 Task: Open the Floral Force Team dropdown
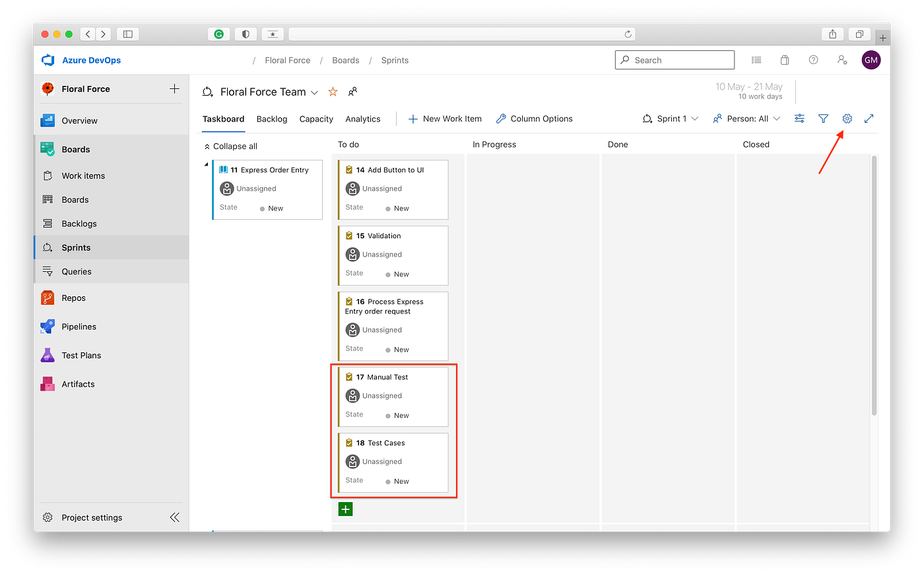(314, 92)
